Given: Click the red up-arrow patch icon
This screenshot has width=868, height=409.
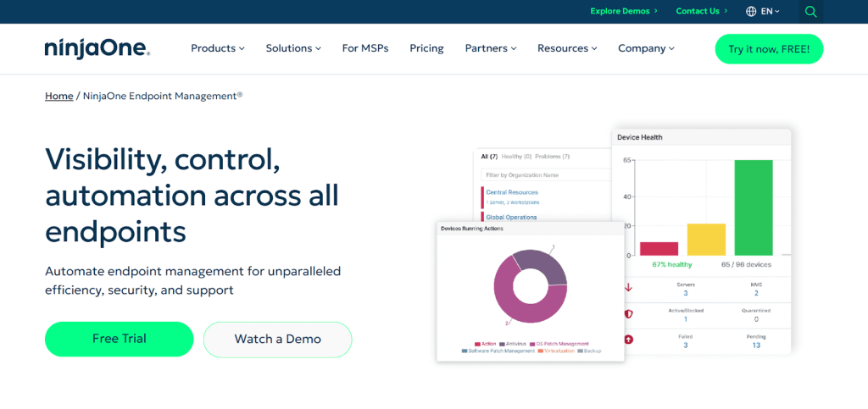Looking at the screenshot, I should [x=628, y=340].
